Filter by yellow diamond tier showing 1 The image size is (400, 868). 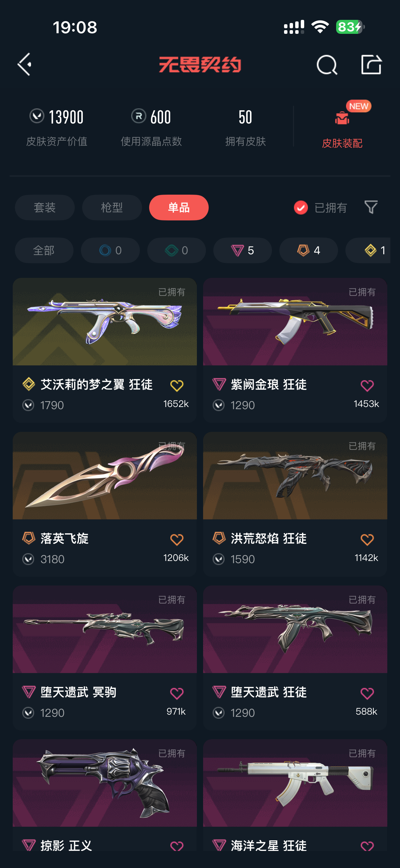point(368,250)
